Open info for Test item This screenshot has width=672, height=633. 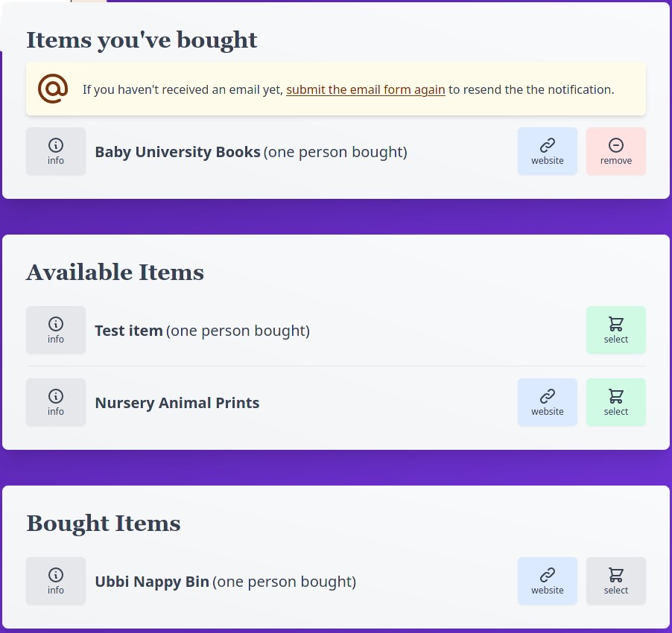(x=56, y=330)
